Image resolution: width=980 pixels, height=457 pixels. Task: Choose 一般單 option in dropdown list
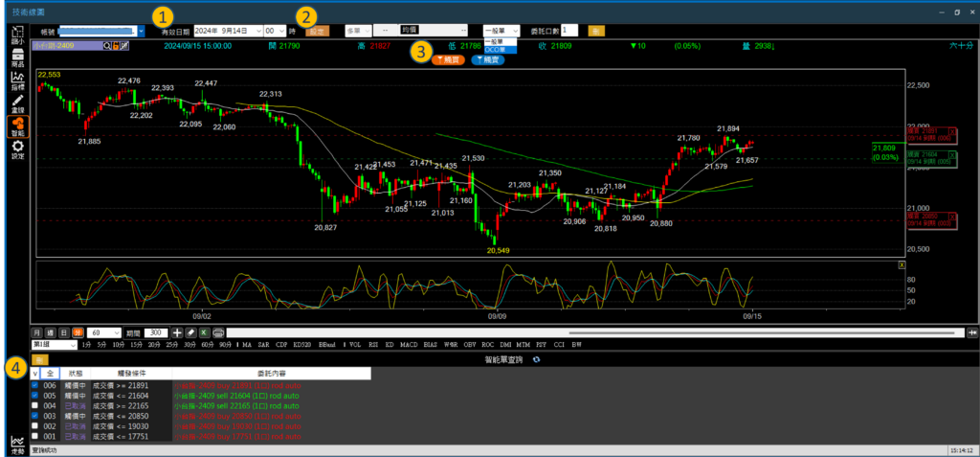[x=500, y=42]
